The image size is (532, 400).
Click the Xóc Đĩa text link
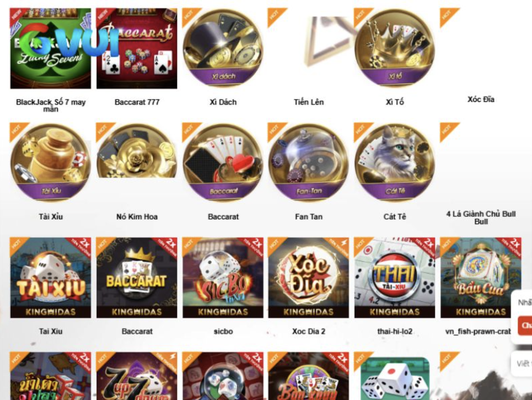click(x=481, y=99)
